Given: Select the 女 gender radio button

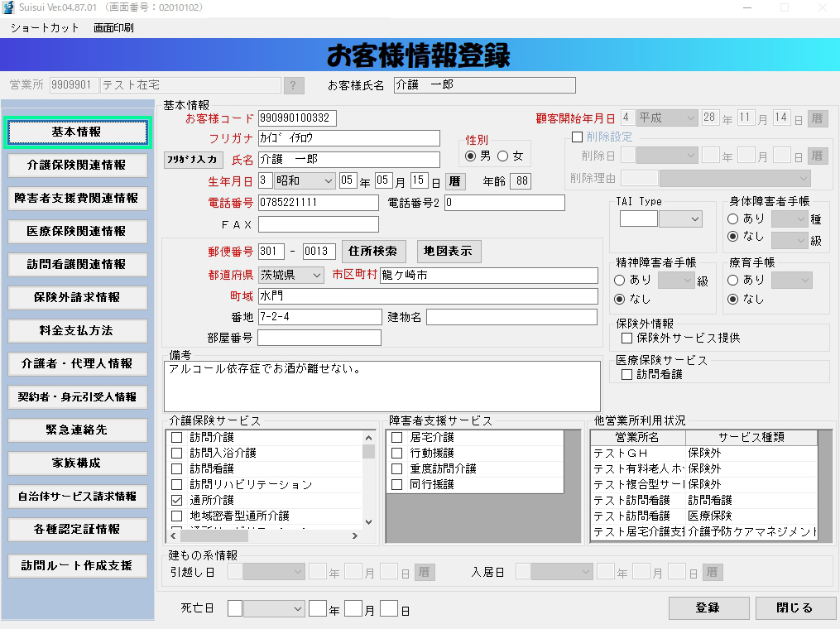Looking at the screenshot, I should (x=502, y=156).
